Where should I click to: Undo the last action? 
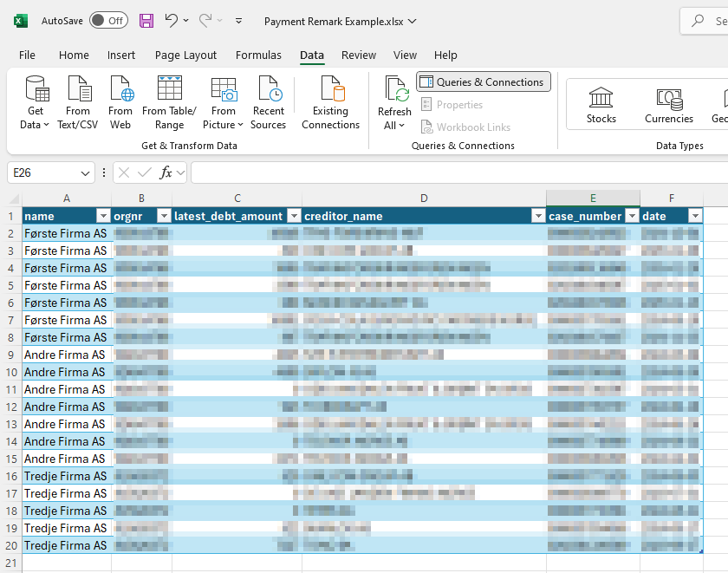click(172, 21)
